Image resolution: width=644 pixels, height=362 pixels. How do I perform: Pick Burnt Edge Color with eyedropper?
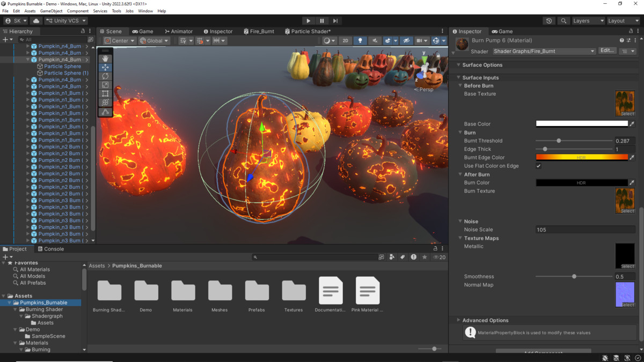click(x=632, y=158)
